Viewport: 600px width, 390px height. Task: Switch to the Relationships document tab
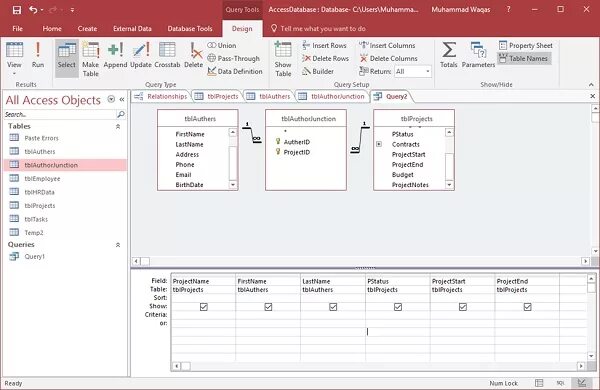tap(161, 96)
